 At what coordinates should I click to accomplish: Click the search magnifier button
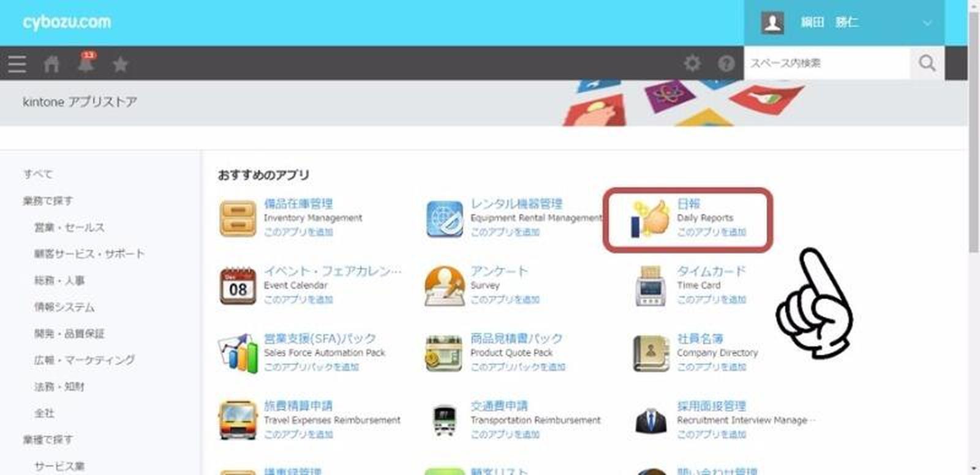point(927,63)
